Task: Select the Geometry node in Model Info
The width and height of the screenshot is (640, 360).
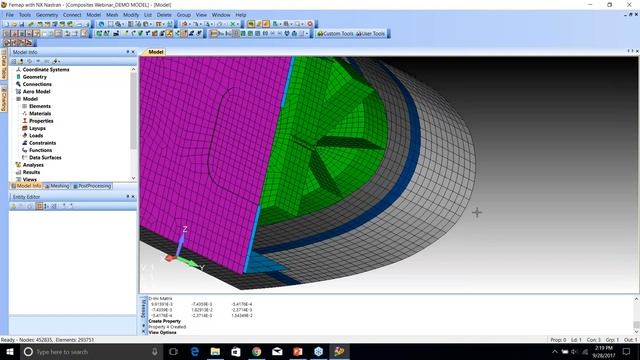Action: click(35, 77)
